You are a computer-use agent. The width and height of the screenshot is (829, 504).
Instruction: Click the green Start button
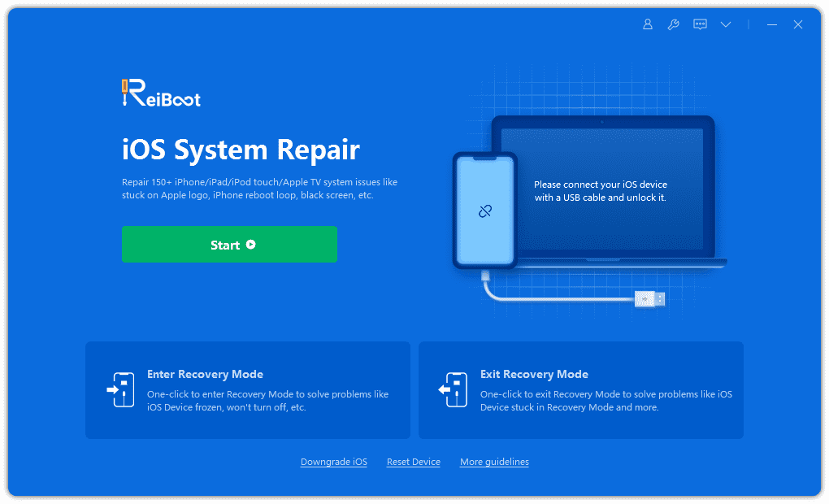click(x=229, y=245)
